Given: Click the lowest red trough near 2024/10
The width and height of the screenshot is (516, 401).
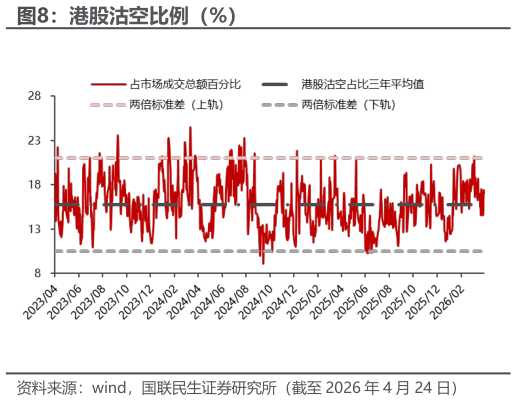Looking at the screenshot, I should [263, 262].
